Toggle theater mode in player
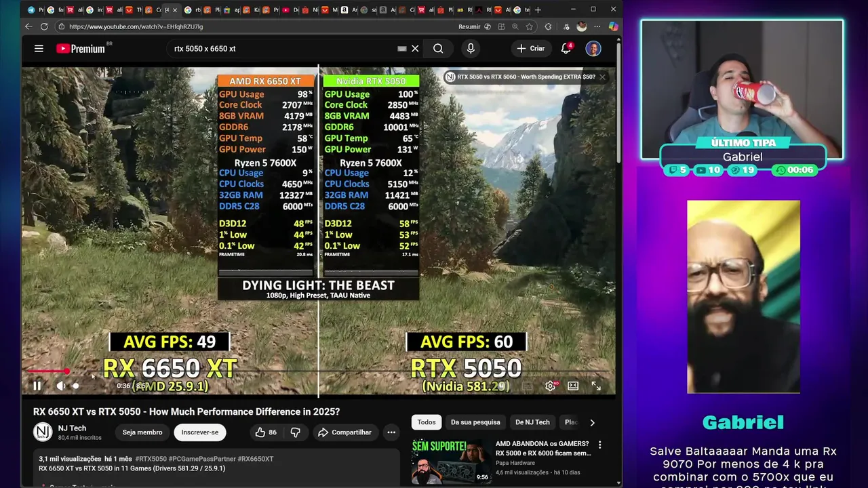Viewport: 868px width, 488px height. [x=573, y=386]
